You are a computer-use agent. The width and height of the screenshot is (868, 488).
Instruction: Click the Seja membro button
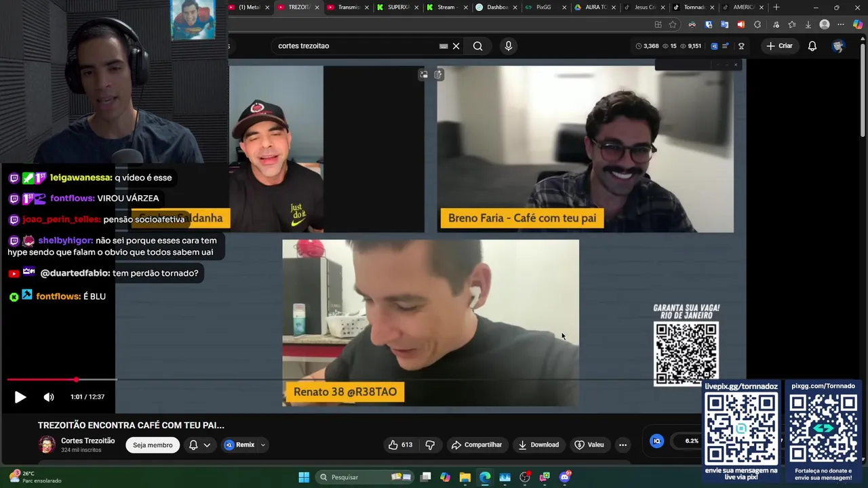153,445
